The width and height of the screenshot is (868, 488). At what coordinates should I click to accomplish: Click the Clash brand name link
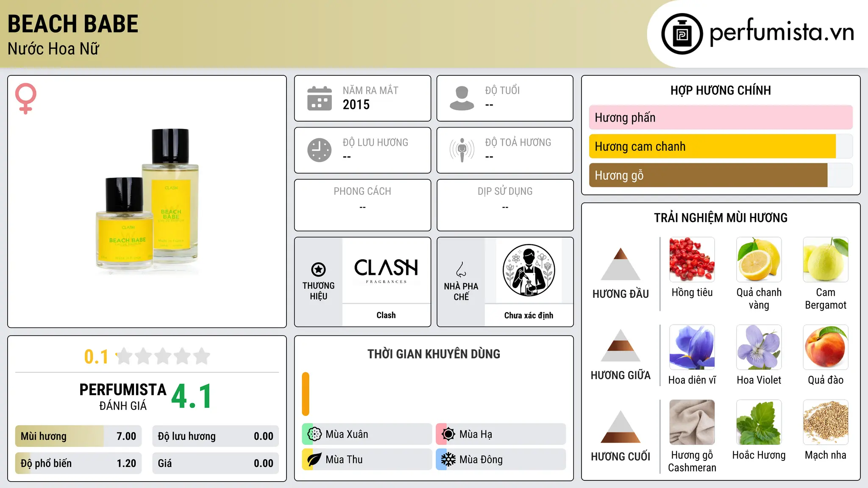(386, 315)
